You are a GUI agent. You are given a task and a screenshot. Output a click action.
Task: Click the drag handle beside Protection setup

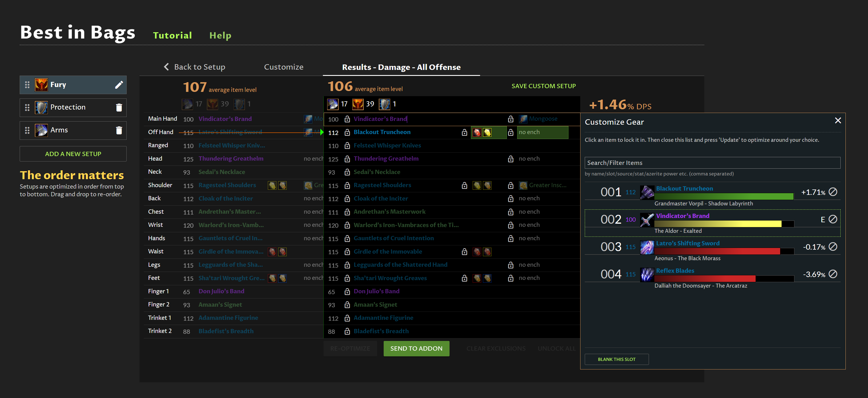(x=27, y=108)
